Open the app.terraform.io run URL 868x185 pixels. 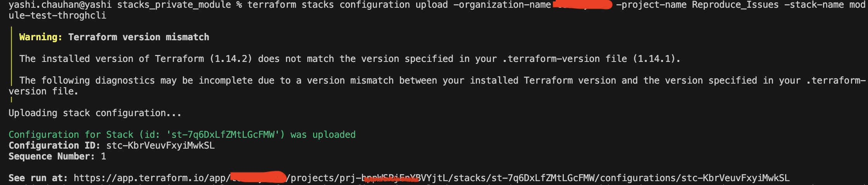tap(431, 178)
